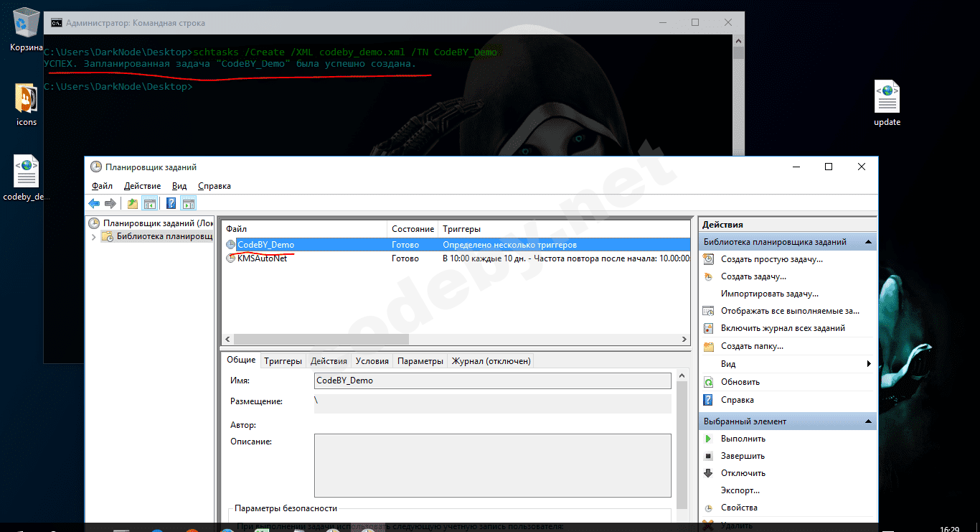Click the green Run arrow beside Выполнить
The height and width of the screenshot is (532, 980).
tap(709, 439)
